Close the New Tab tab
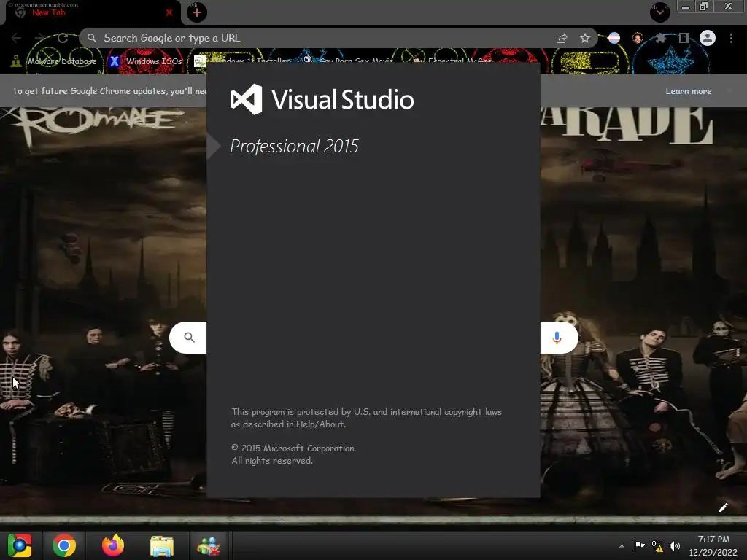Screen dimensions: 747x560 (169, 13)
